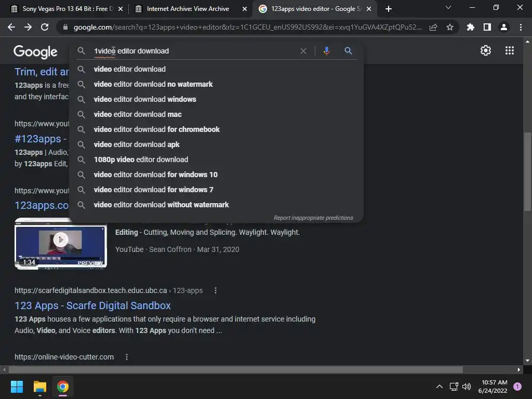Choose suggestion "video editor download mac"
Viewport: 532px width, 399px height.
pos(216,114)
